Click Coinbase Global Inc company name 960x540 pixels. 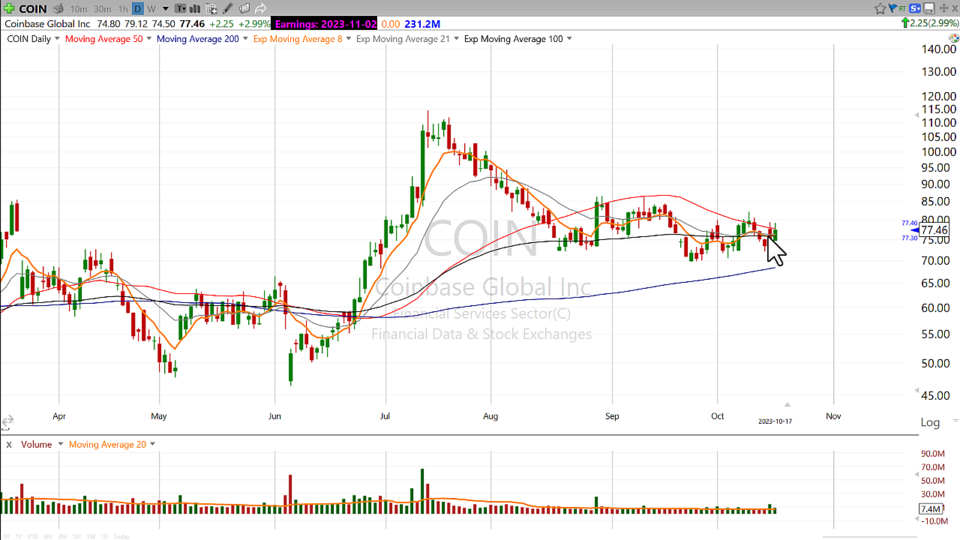click(x=47, y=24)
